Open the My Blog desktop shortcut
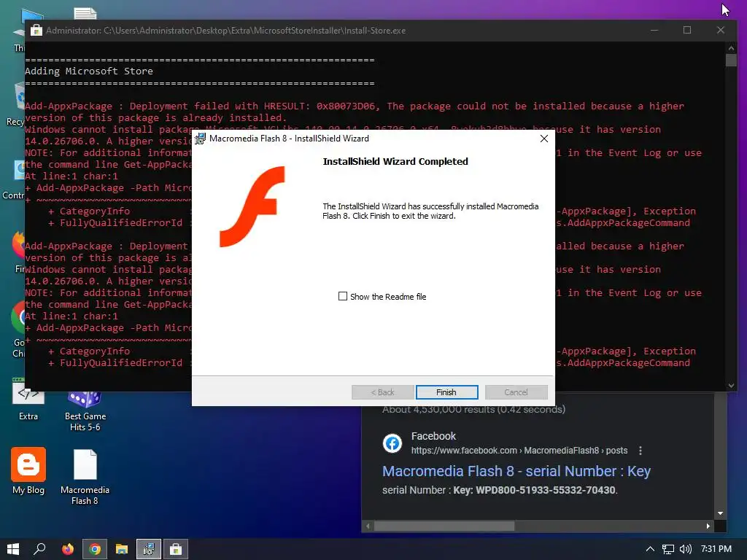 tap(28, 472)
